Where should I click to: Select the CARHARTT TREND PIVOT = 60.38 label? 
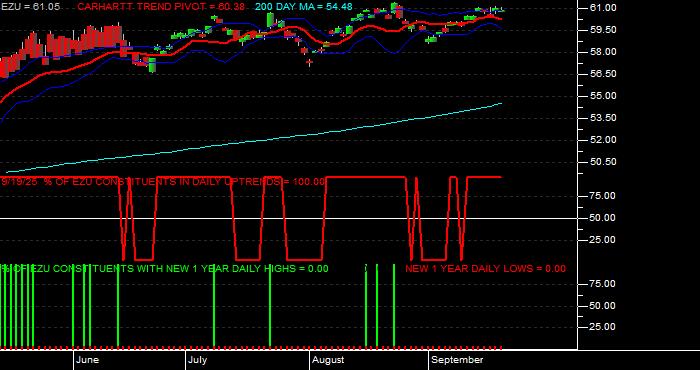(161, 7)
